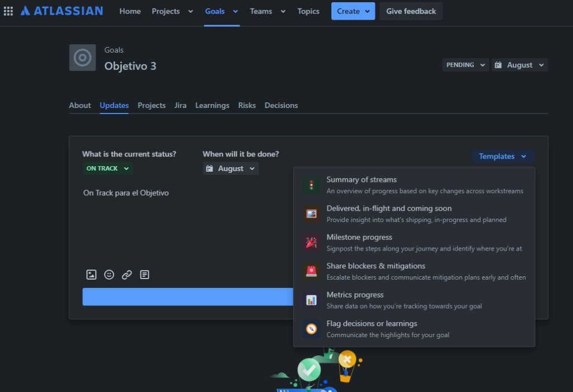Image resolution: width=573 pixels, height=392 pixels.
Task: Select the Summary of streams traffic light icon
Action: click(x=311, y=185)
